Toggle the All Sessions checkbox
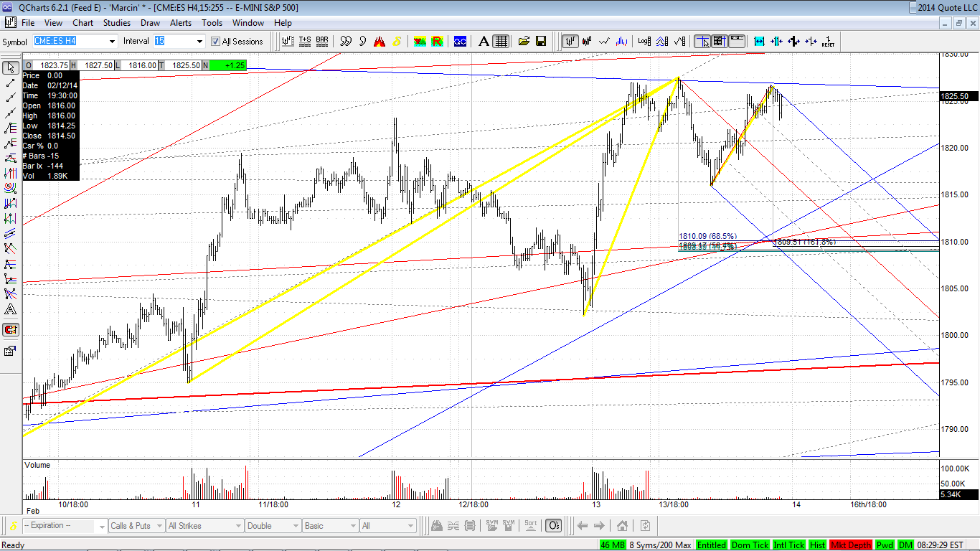The width and height of the screenshot is (980, 551). [215, 42]
